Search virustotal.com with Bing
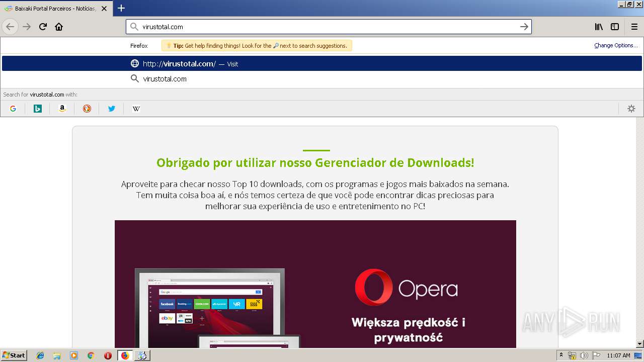 38,109
